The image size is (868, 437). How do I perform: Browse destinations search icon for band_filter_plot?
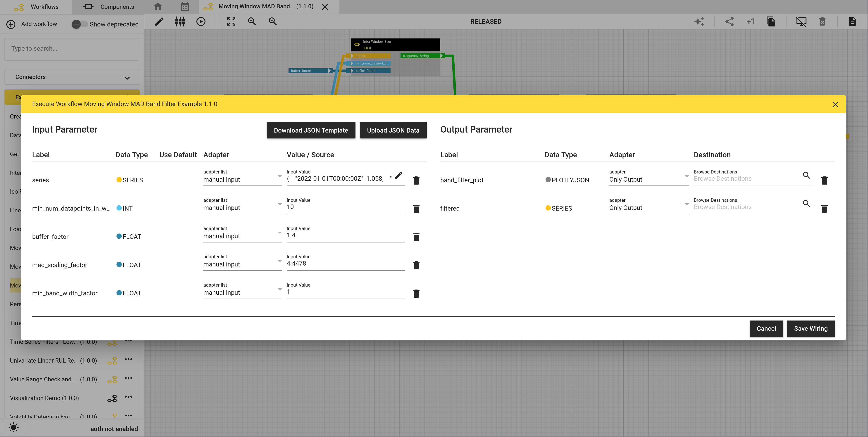tap(806, 175)
